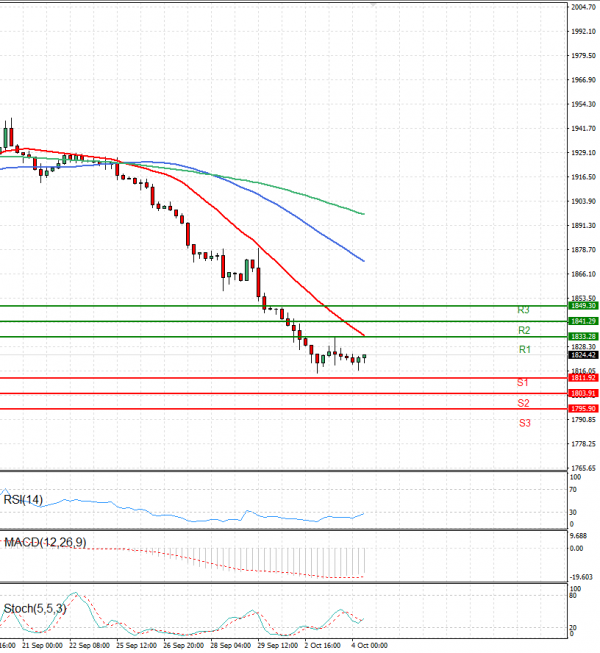The width and height of the screenshot is (600, 653).
Task: Click the 2 Oct 16:00 time label
Action: pos(323,646)
